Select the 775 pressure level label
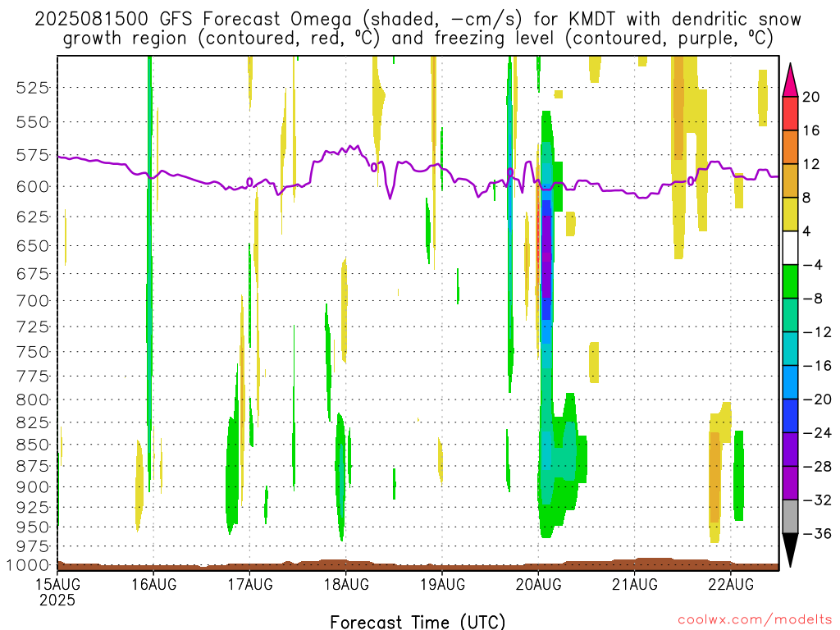Viewport: 840px width, 630px height. pos(33,376)
